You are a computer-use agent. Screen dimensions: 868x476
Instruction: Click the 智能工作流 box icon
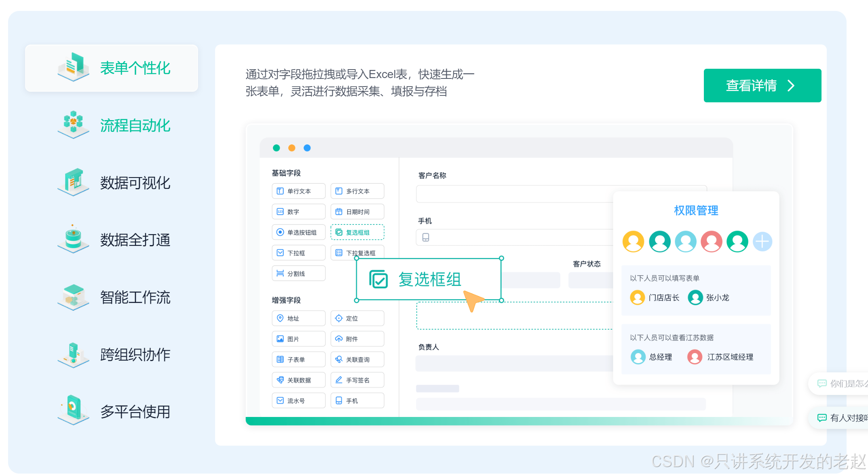73,297
